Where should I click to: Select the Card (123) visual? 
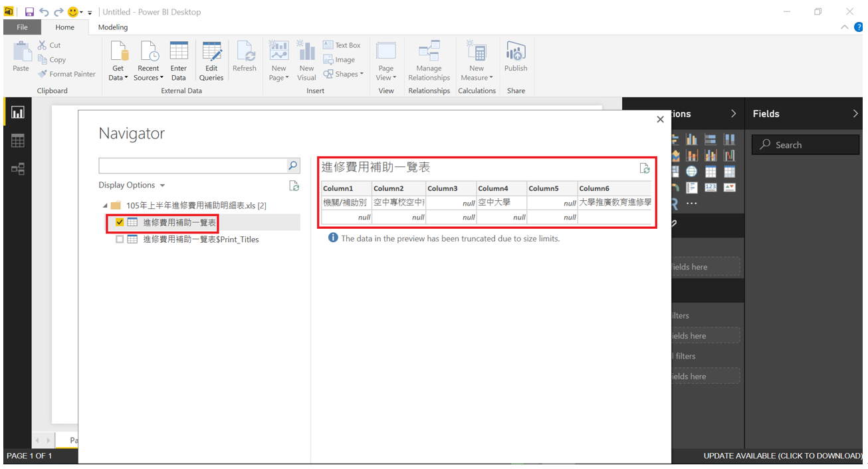tap(710, 188)
